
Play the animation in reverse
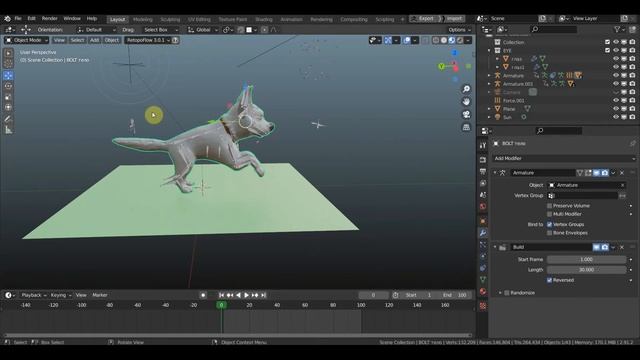pos(238,295)
